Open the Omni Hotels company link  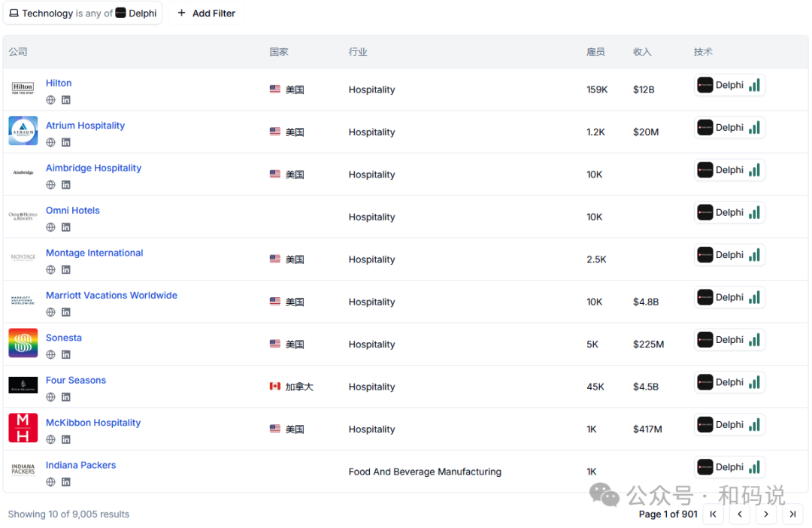72,211
